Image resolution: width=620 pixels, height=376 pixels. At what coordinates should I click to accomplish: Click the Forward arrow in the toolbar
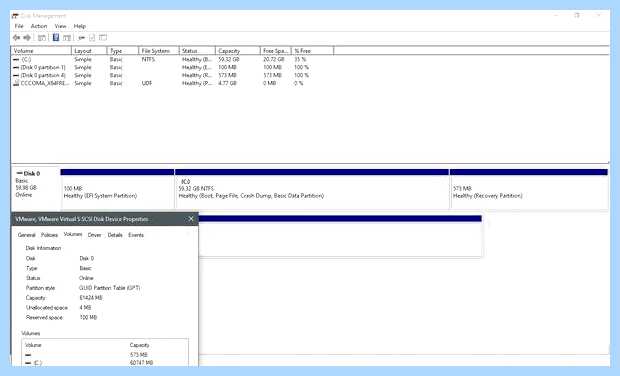(x=27, y=38)
